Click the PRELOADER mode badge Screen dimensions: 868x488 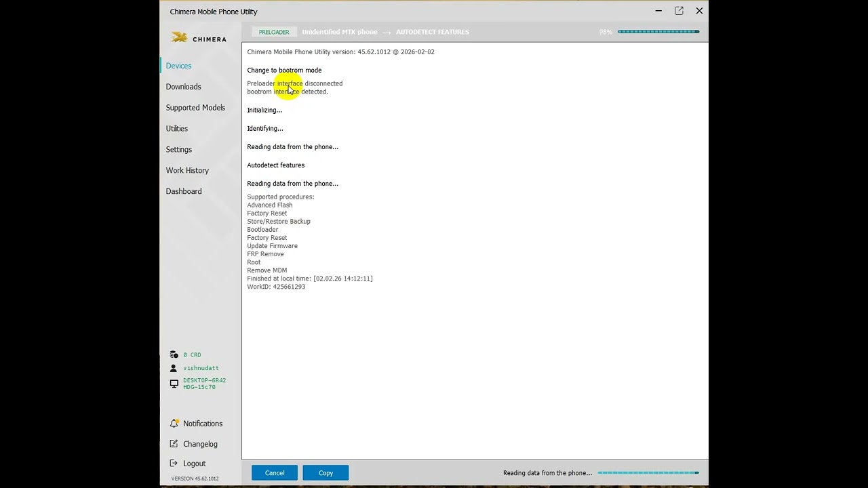(x=274, y=32)
